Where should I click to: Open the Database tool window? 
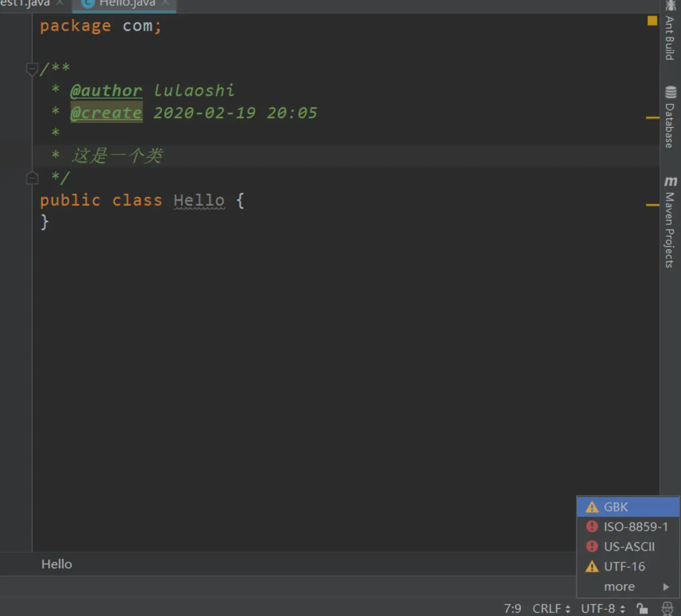pos(670,117)
